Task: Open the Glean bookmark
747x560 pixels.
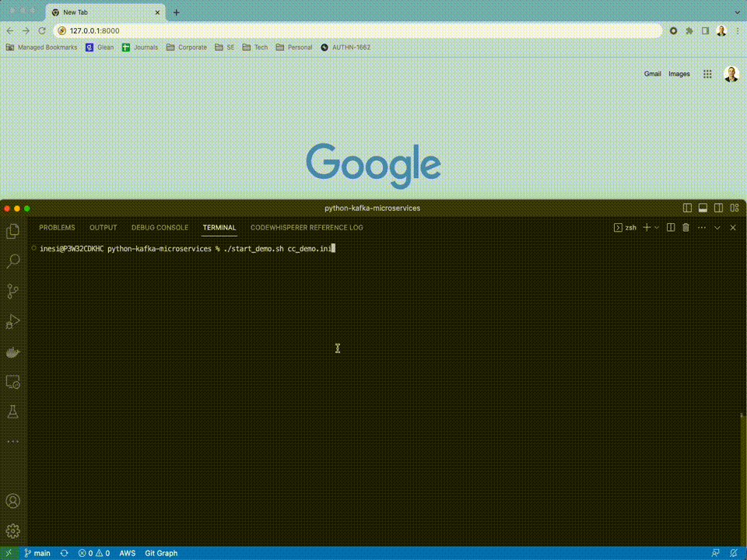Action: click(x=100, y=47)
